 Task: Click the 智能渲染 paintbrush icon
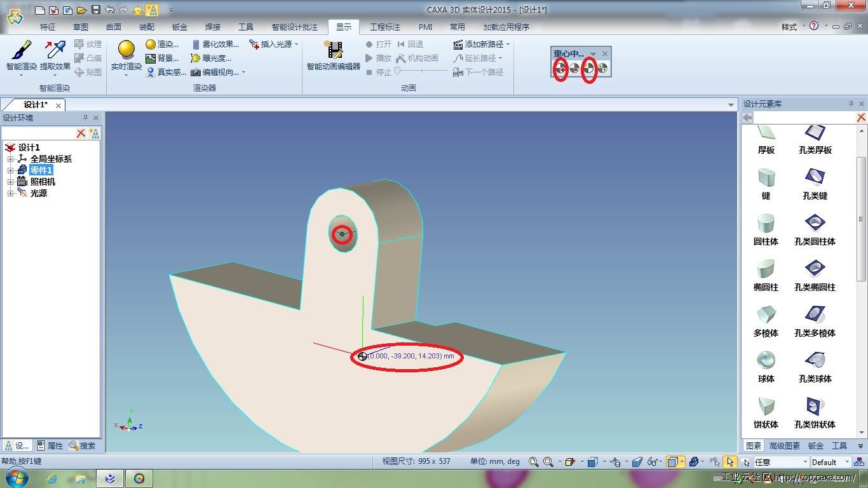click(x=21, y=50)
